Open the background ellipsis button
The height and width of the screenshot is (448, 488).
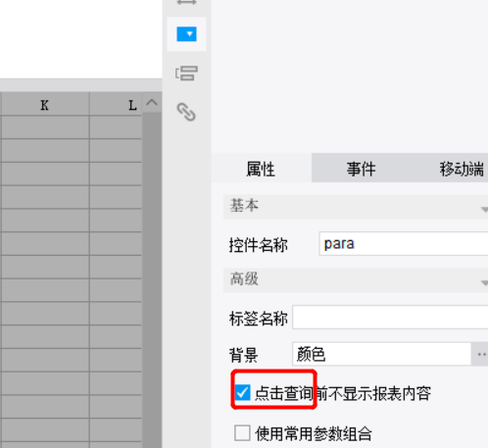pos(480,354)
